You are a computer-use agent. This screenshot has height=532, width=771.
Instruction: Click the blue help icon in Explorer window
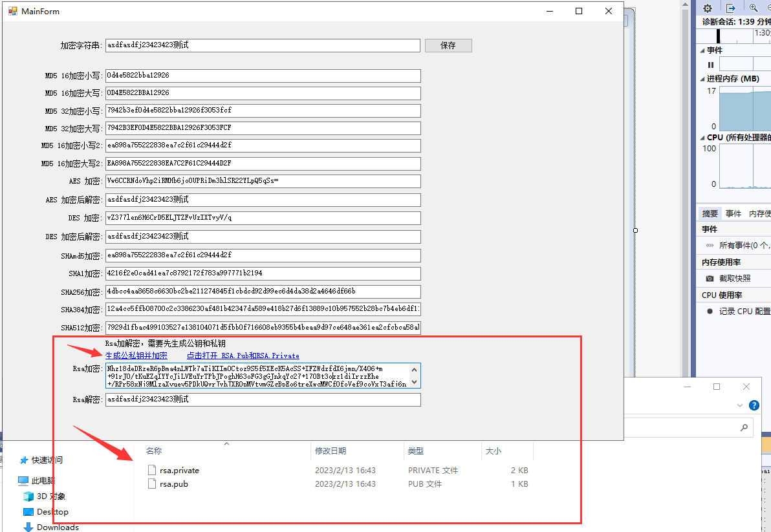pyautogui.click(x=754, y=405)
